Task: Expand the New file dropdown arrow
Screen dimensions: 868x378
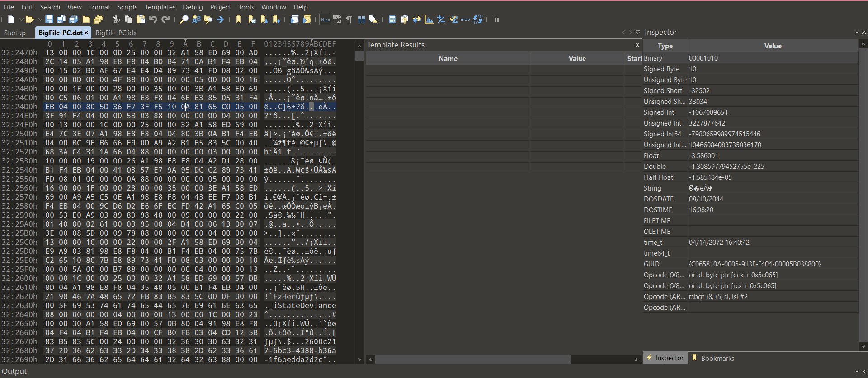Action: point(21,19)
